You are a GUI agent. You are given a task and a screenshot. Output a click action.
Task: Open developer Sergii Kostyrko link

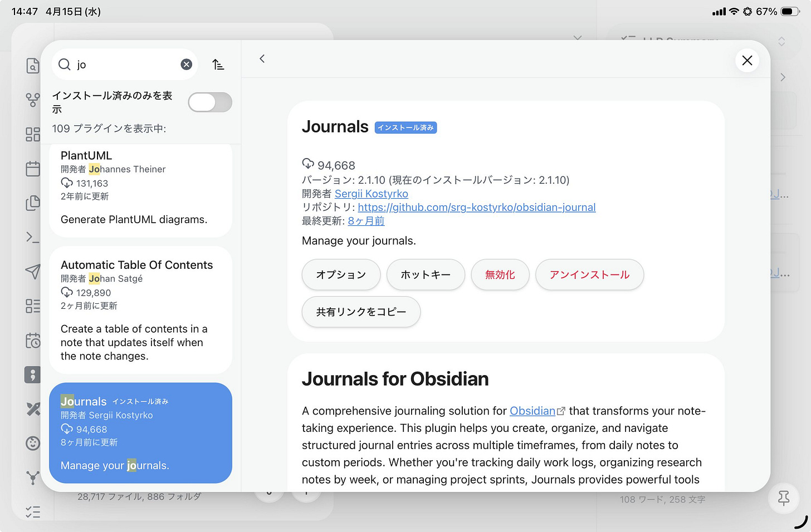[372, 194]
